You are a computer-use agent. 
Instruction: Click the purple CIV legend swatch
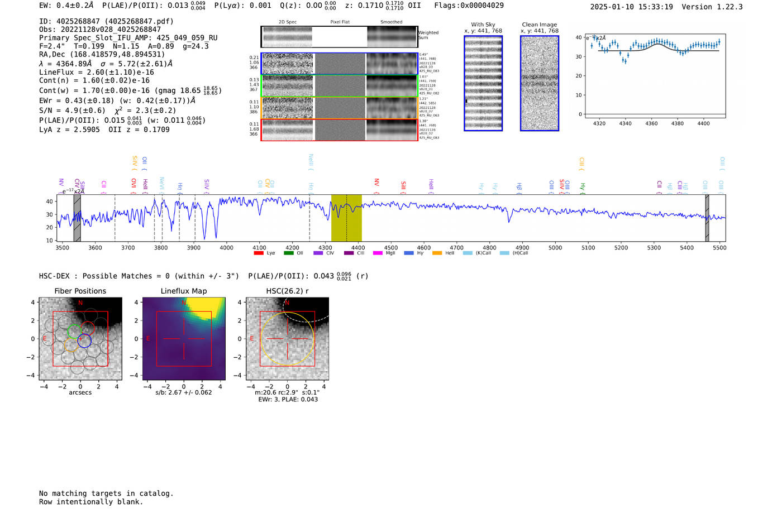(x=318, y=253)
